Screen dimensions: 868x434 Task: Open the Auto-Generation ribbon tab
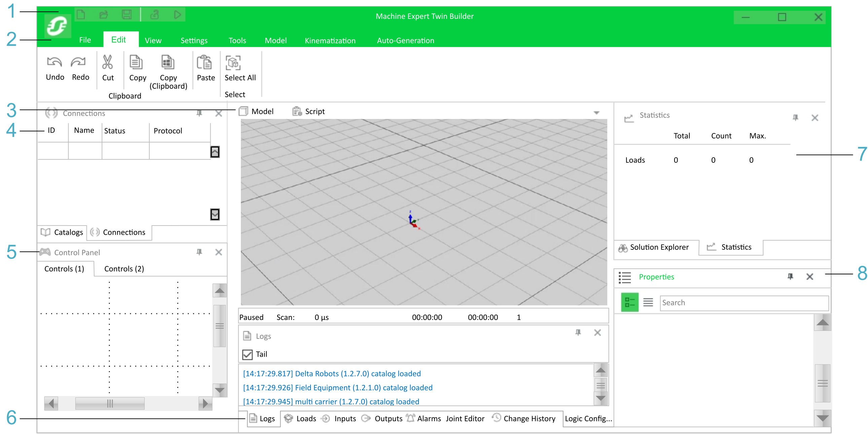pyautogui.click(x=405, y=40)
